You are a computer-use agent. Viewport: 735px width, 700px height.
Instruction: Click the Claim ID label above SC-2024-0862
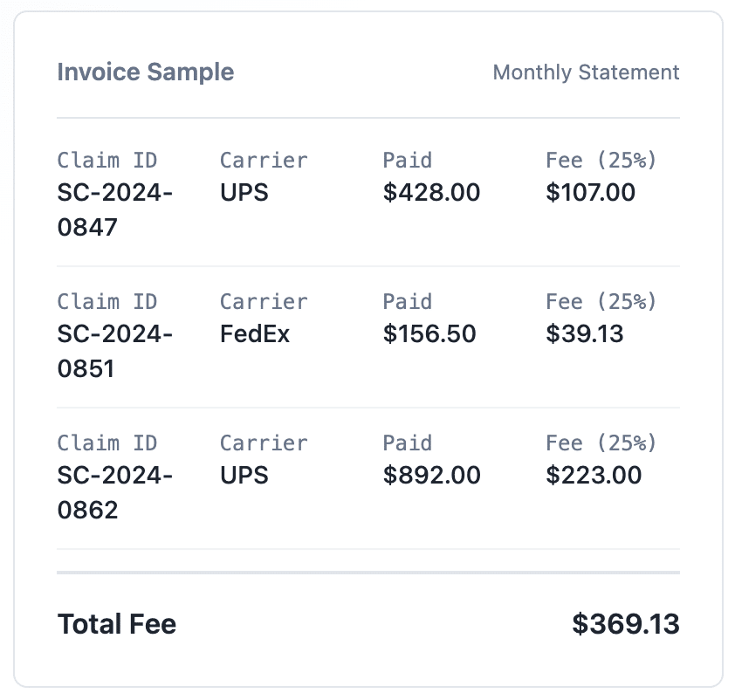tap(107, 443)
